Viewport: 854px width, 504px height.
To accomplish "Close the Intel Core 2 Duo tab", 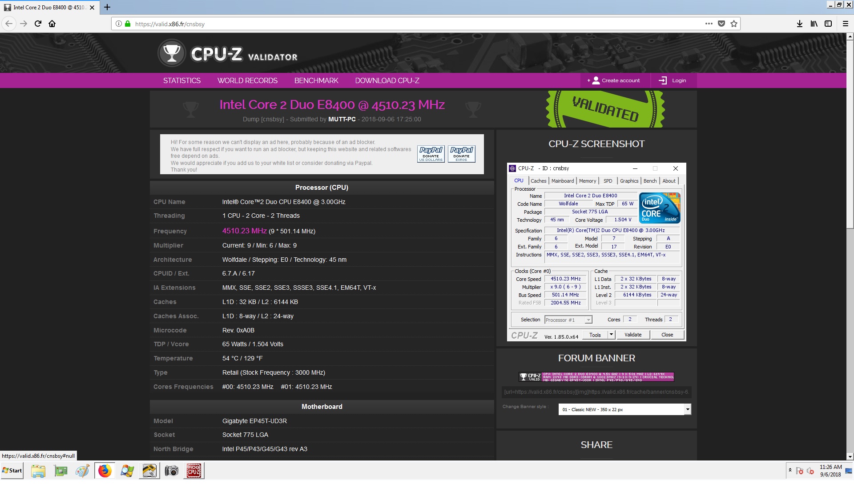I will click(x=92, y=7).
